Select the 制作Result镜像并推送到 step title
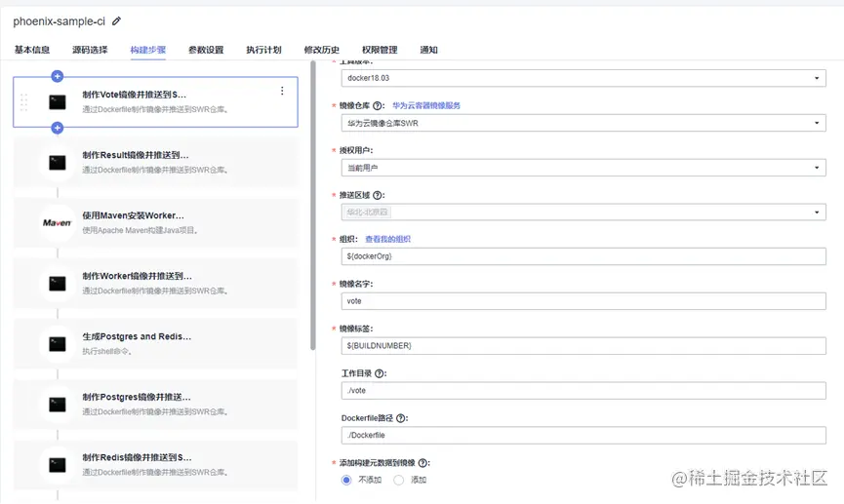The width and height of the screenshot is (844, 504). 136,155
